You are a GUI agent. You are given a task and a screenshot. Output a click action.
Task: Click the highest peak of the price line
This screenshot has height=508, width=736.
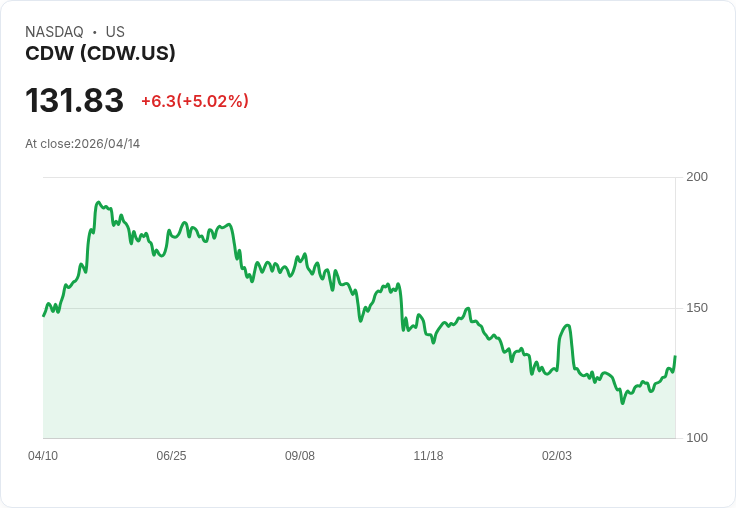pos(98,202)
